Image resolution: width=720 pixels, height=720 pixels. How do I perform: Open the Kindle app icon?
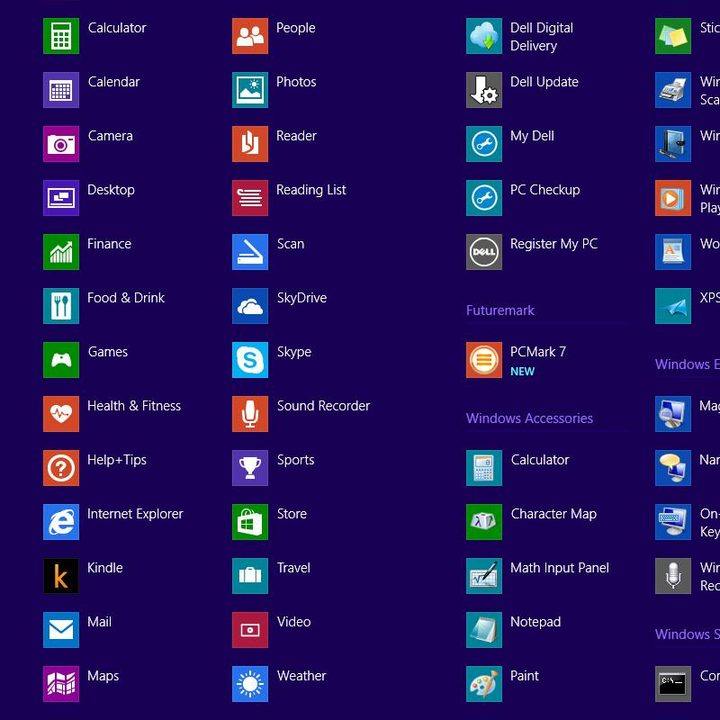[61, 576]
